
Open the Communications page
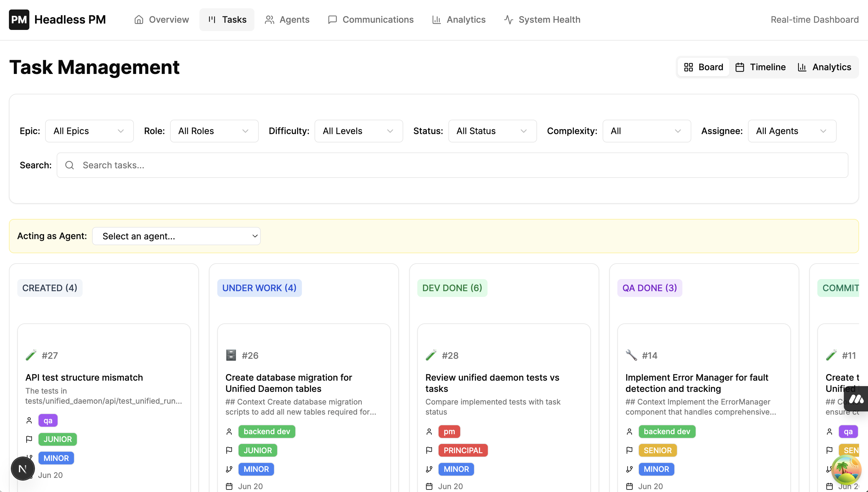[x=371, y=20]
